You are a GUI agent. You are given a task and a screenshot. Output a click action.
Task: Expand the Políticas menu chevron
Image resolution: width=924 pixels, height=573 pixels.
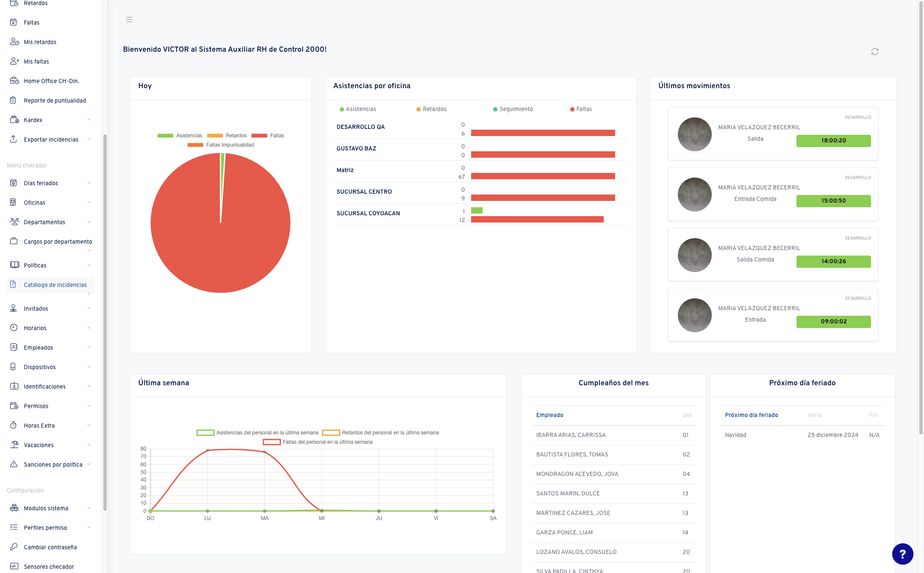point(89,265)
